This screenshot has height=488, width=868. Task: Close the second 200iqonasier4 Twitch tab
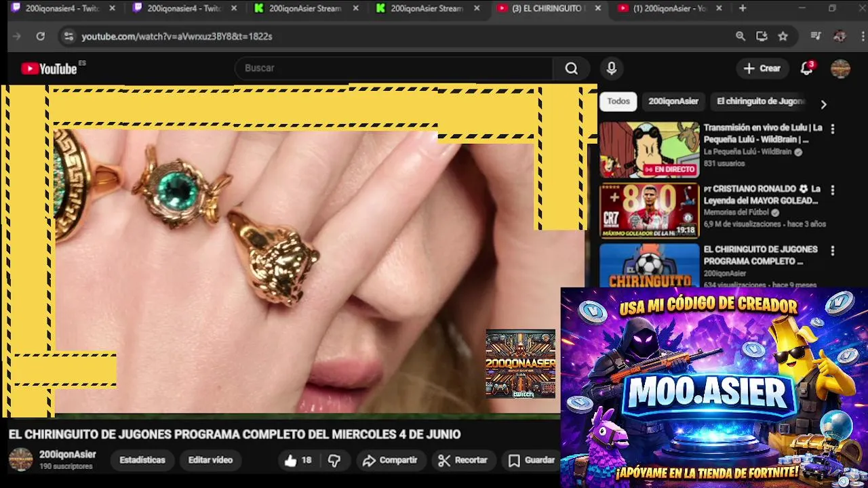point(234,8)
